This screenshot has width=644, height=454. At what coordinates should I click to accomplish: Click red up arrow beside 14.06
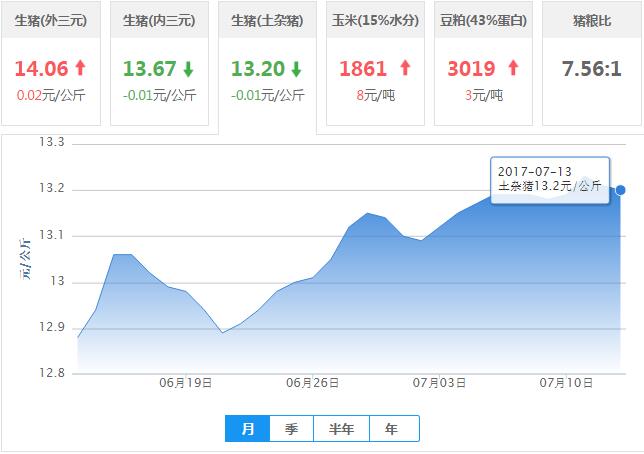tap(80, 68)
